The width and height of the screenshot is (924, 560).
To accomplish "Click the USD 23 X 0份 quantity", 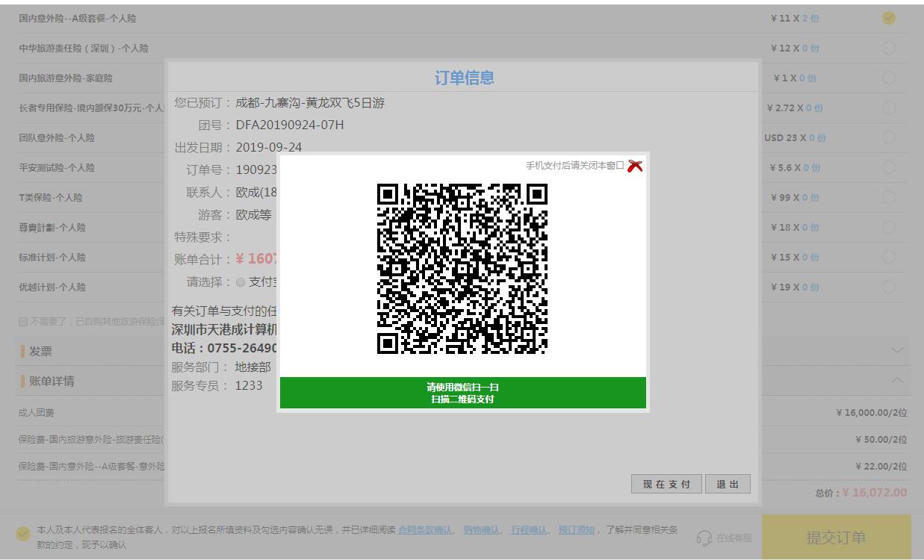I will (x=795, y=137).
